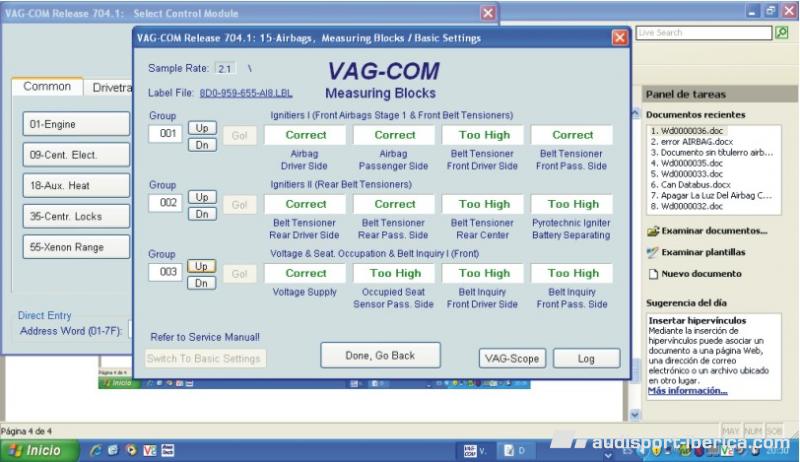
Task: Click the Sample Rate value field
Action: 225,68
